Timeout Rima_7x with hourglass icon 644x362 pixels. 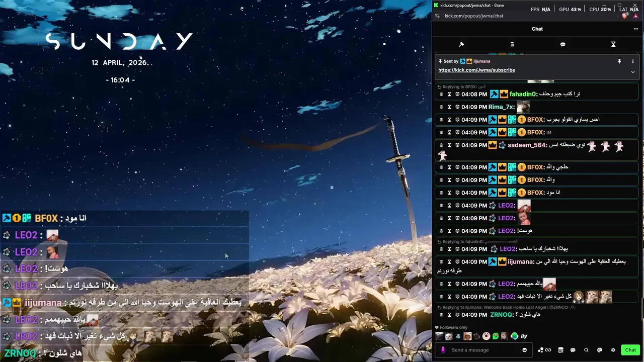click(x=449, y=107)
